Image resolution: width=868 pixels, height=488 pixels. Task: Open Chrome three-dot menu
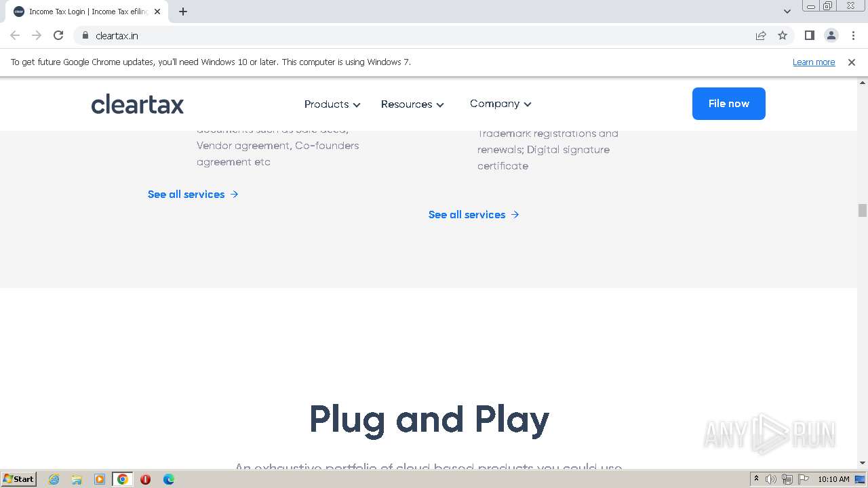tap(853, 35)
